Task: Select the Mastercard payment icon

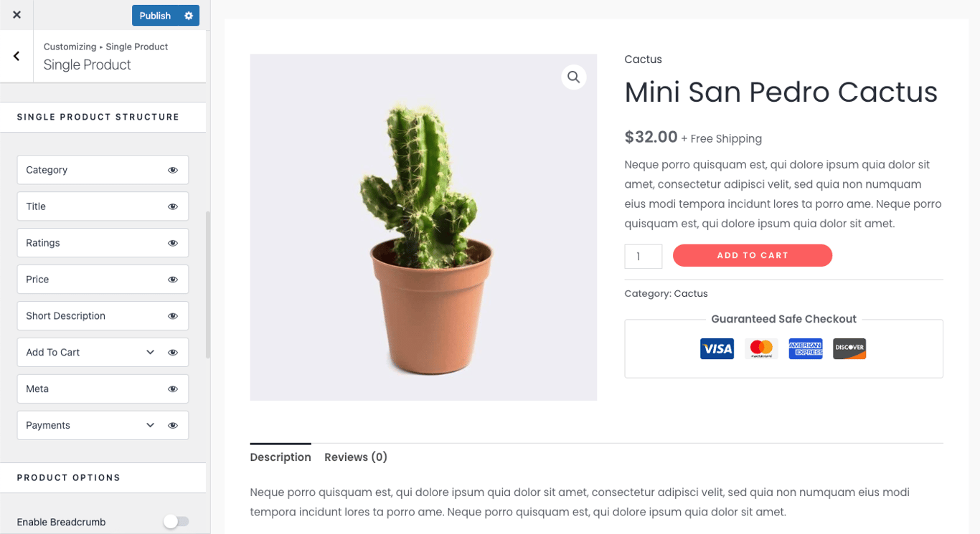Action: (x=761, y=348)
